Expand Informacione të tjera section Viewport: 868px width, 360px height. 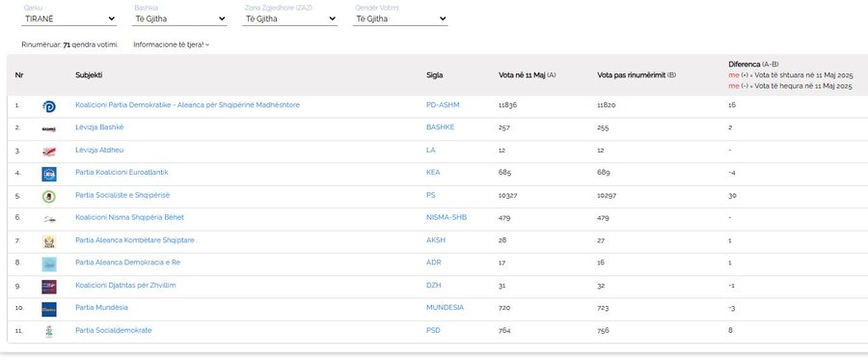pyautogui.click(x=171, y=44)
